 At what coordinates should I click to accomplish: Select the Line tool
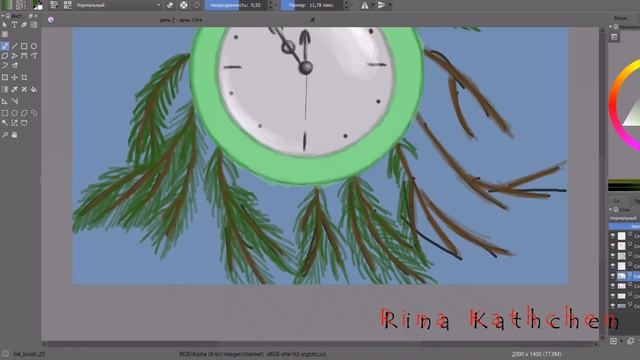coord(14,46)
